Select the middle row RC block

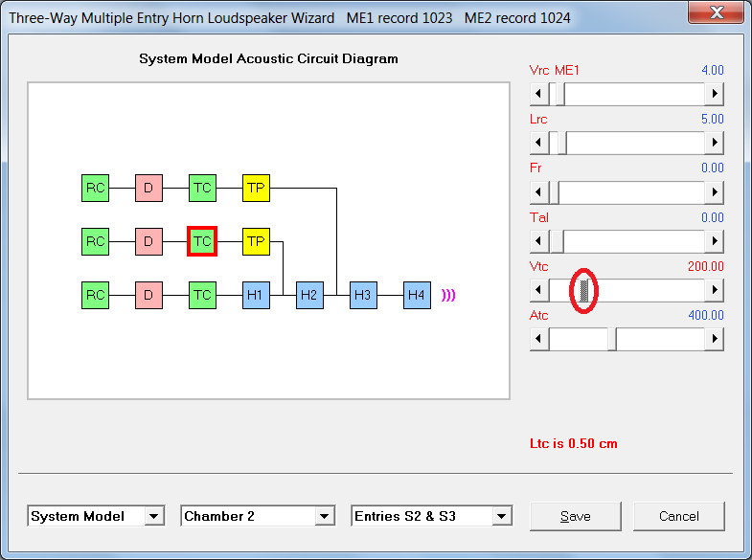95,241
